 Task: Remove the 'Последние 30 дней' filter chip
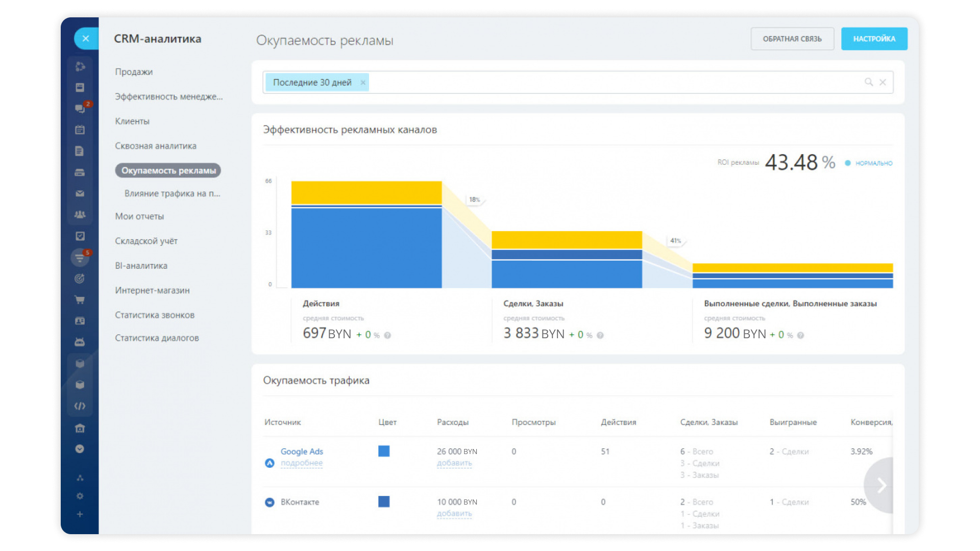tap(363, 83)
